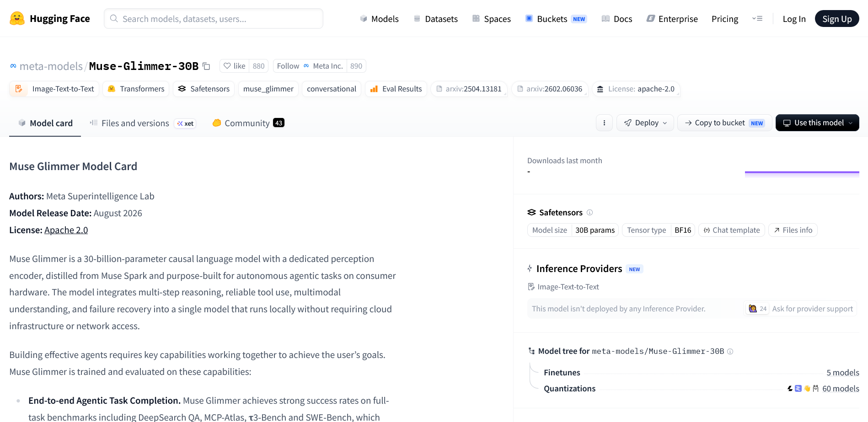Click the downloads trend graph line
The image size is (868, 422).
coord(802,172)
